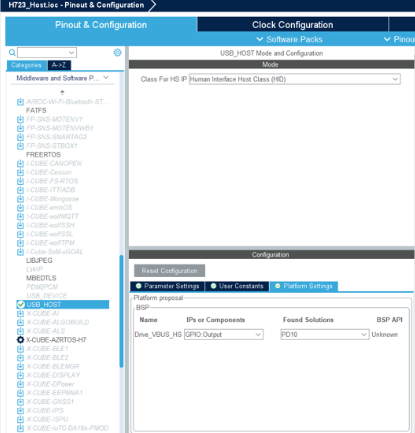Select LIBJPEG in middleware list

pyautogui.click(x=39, y=261)
